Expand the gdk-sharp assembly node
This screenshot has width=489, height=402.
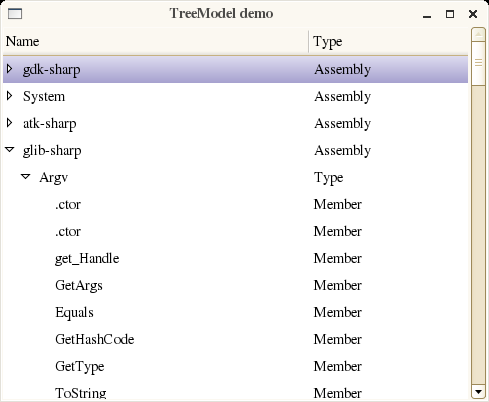pyautogui.click(x=10, y=69)
